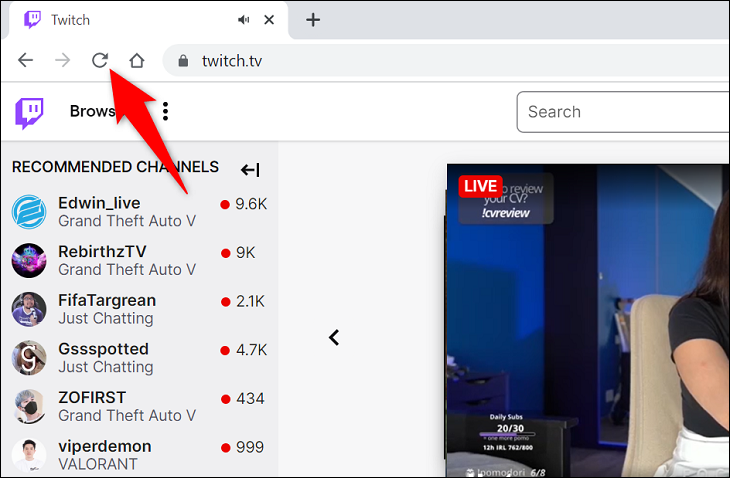
Task: Open the Browse menu item
Action: pos(92,111)
